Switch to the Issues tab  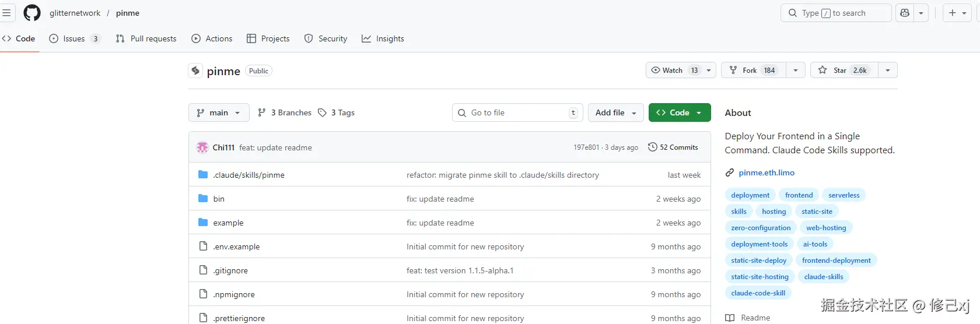pyautogui.click(x=74, y=38)
